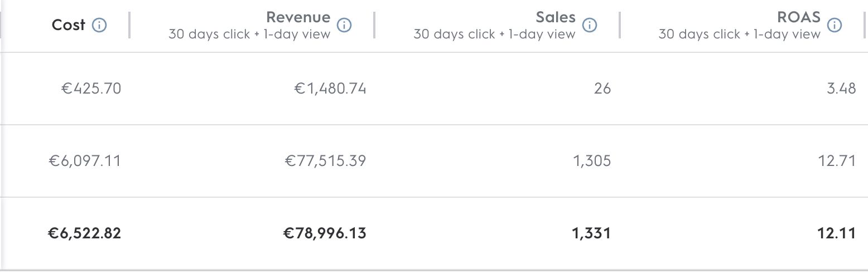Select the €77,515.39 revenue cell
Screen dimensions: 868x274
tap(326, 161)
